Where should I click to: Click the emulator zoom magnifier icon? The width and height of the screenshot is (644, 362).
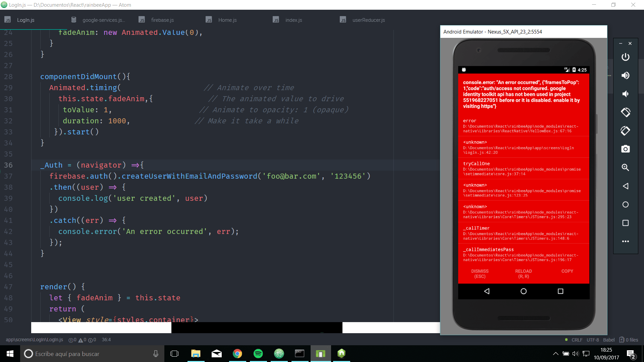(x=625, y=167)
